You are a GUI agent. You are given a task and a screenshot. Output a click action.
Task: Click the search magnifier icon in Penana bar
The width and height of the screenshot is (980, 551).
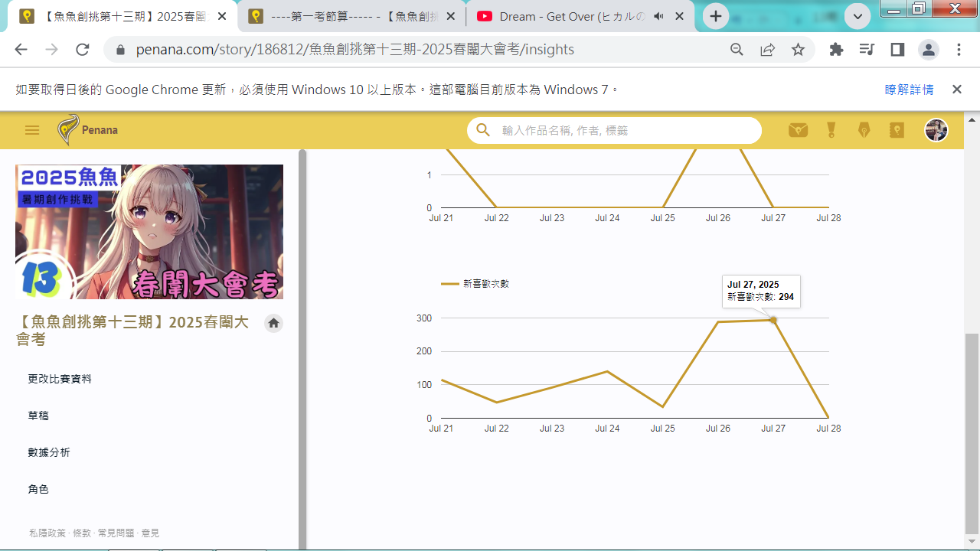(x=483, y=130)
